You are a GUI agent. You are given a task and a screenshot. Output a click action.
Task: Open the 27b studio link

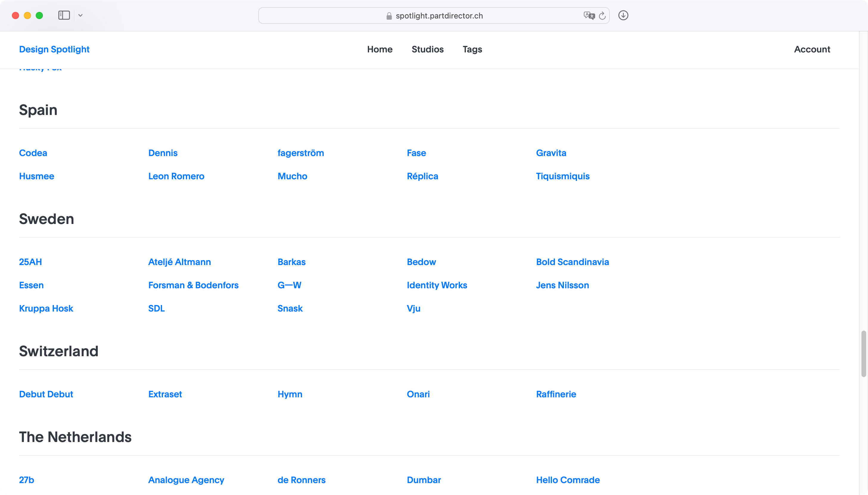point(27,480)
